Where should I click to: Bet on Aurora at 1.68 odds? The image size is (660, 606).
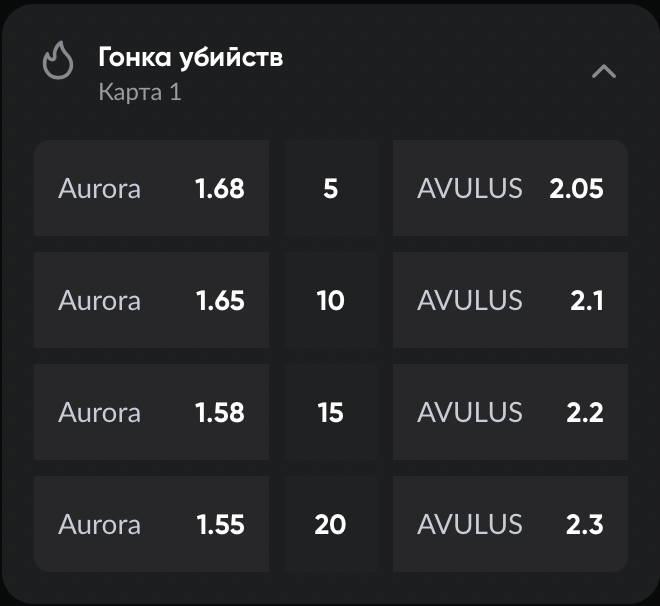pyautogui.click(x=151, y=188)
